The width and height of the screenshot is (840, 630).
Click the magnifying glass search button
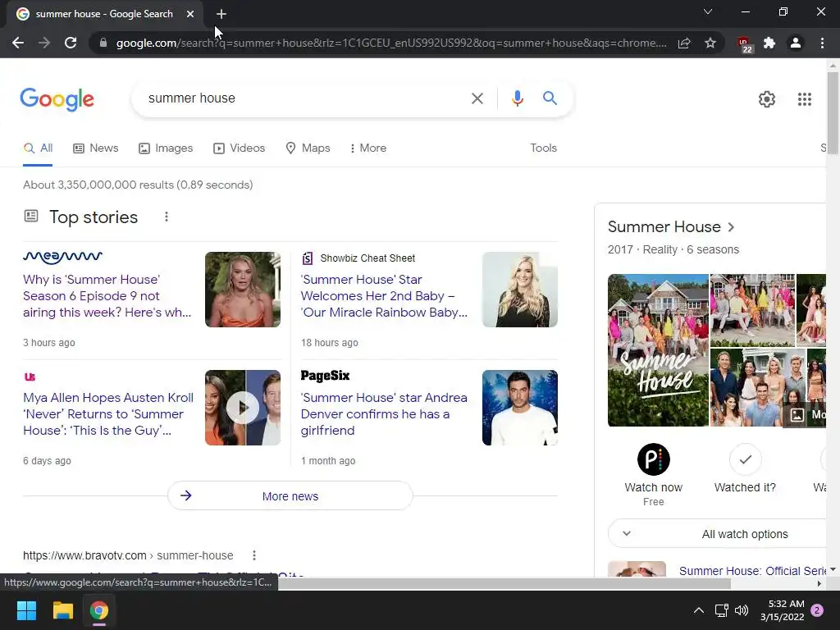click(x=550, y=98)
